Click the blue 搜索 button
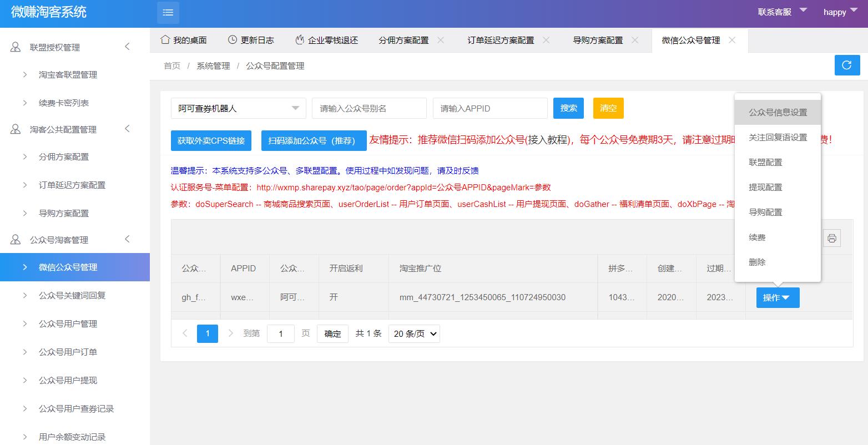868x445 pixels. coord(568,108)
